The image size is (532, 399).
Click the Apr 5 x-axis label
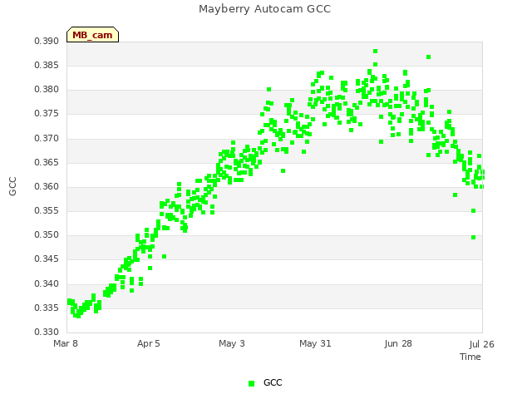149,343
